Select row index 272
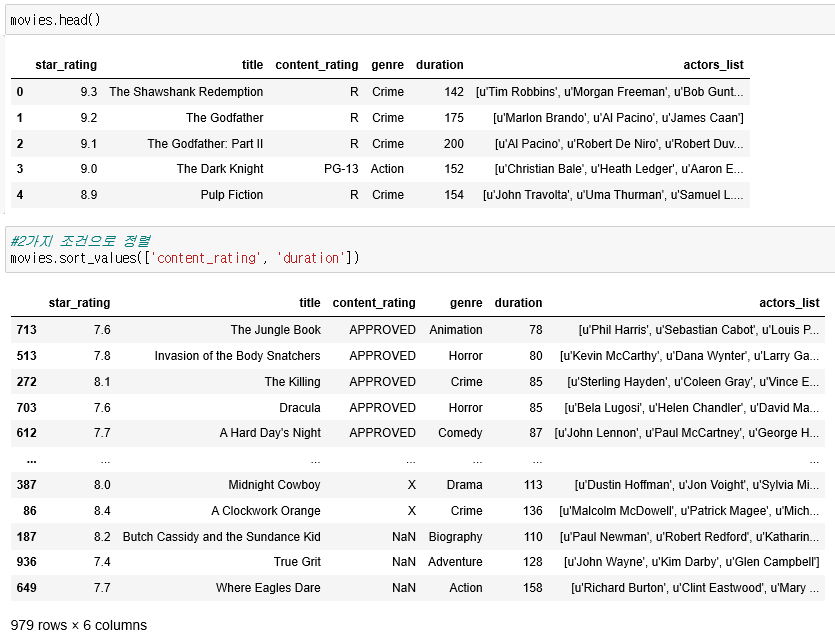This screenshot has height=642, width=835. tap(27, 382)
